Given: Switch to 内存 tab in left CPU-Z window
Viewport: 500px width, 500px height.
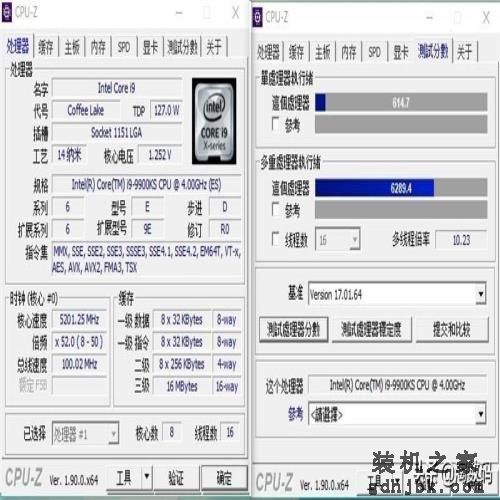Looking at the screenshot, I should click(98, 47).
